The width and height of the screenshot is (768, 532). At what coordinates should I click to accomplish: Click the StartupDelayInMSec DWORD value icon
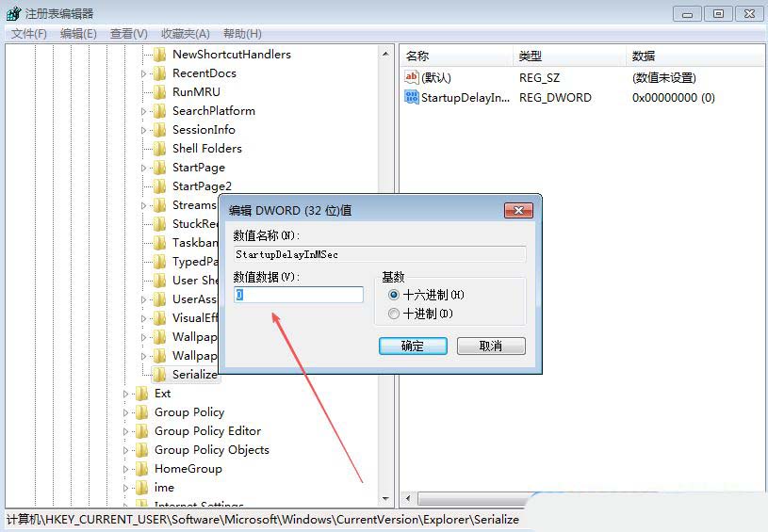click(x=412, y=97)
